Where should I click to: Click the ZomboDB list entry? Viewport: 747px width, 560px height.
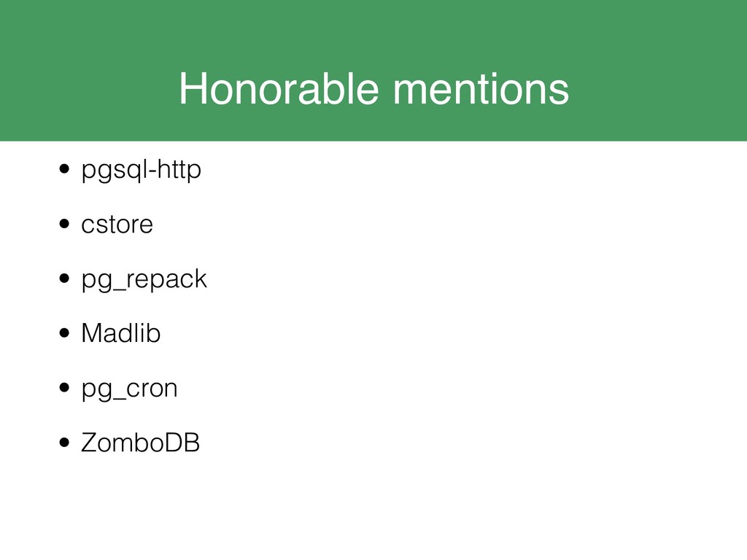140,443
